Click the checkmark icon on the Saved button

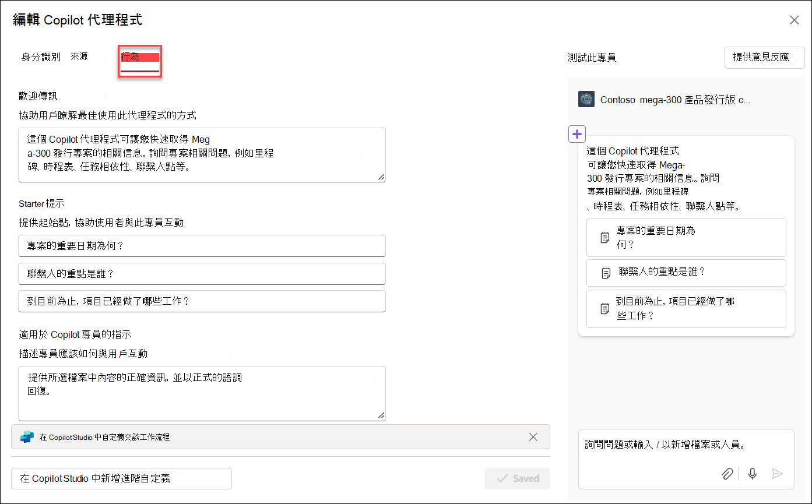pyautogui.click(x=501, y=478)
